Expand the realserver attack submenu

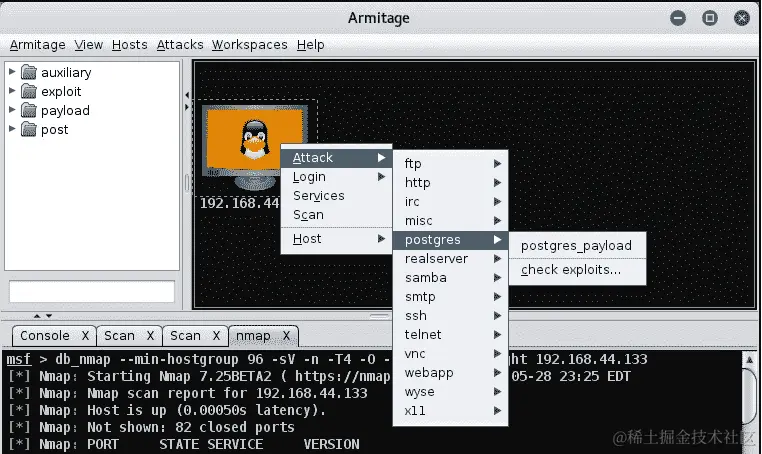pyautogui.click(x=450, y=259)
